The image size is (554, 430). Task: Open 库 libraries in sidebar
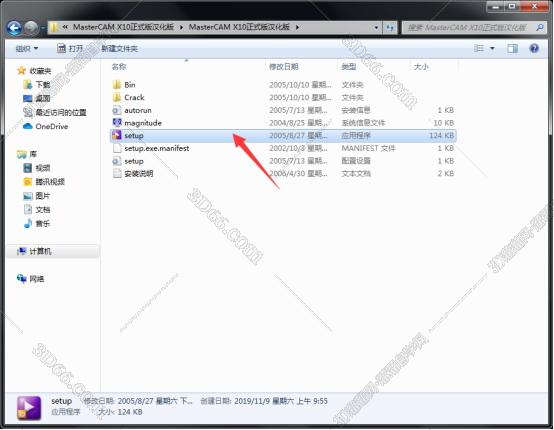coord(27,154)
